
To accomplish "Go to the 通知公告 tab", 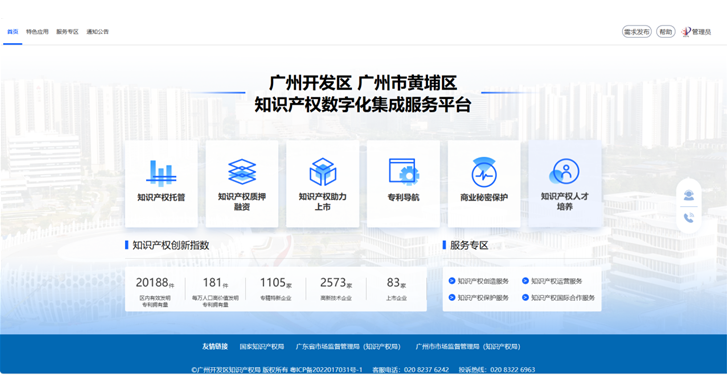I will (97, 32).
